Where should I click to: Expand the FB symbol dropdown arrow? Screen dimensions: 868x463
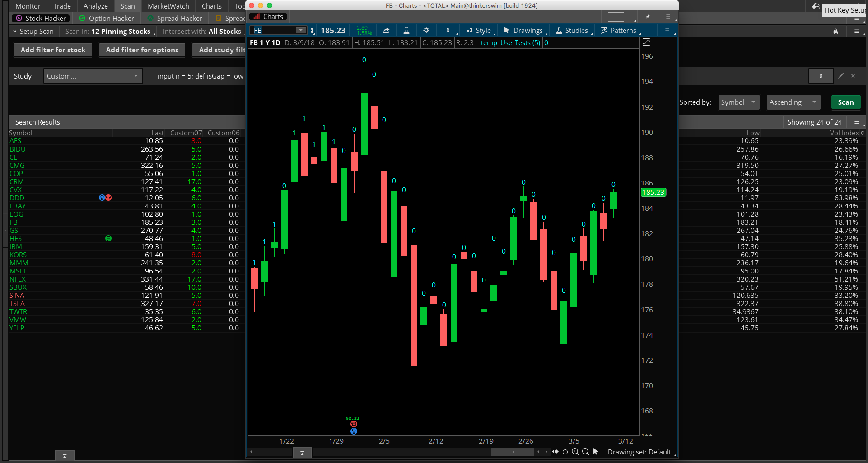coord(300,30)
